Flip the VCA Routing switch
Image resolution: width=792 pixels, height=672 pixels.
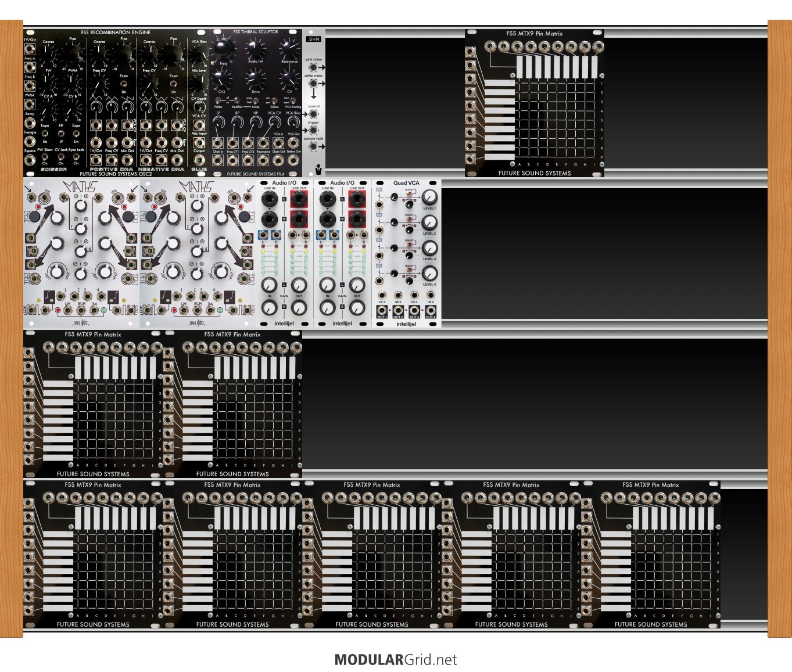(293, 100)
